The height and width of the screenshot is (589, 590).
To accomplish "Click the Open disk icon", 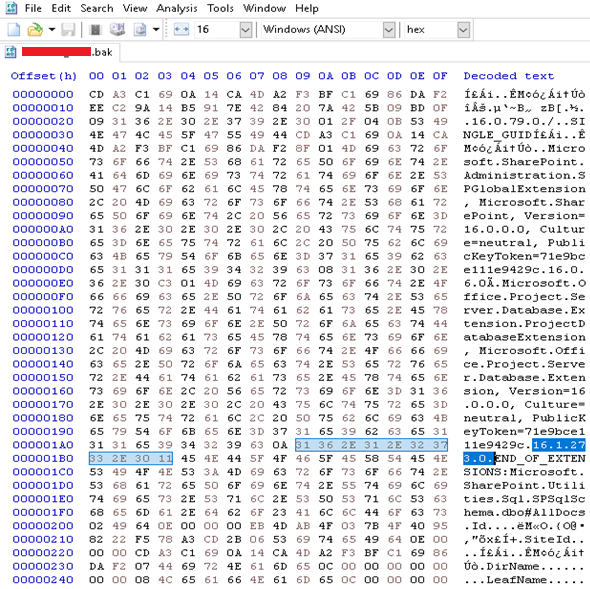I will click(117, 29).
